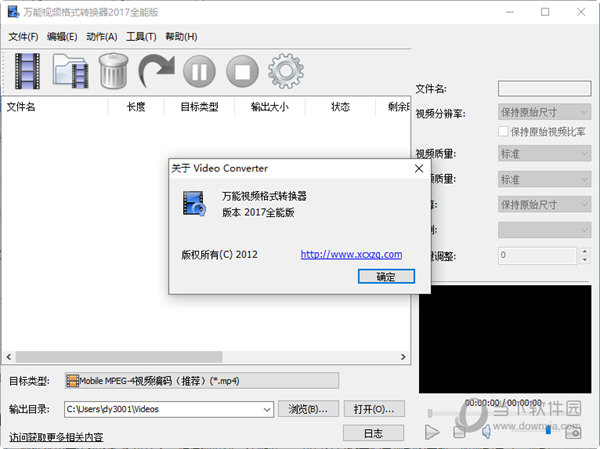The image size is (600, 449).
Task: Maximize the main window
Action: [x=545, y=12]
